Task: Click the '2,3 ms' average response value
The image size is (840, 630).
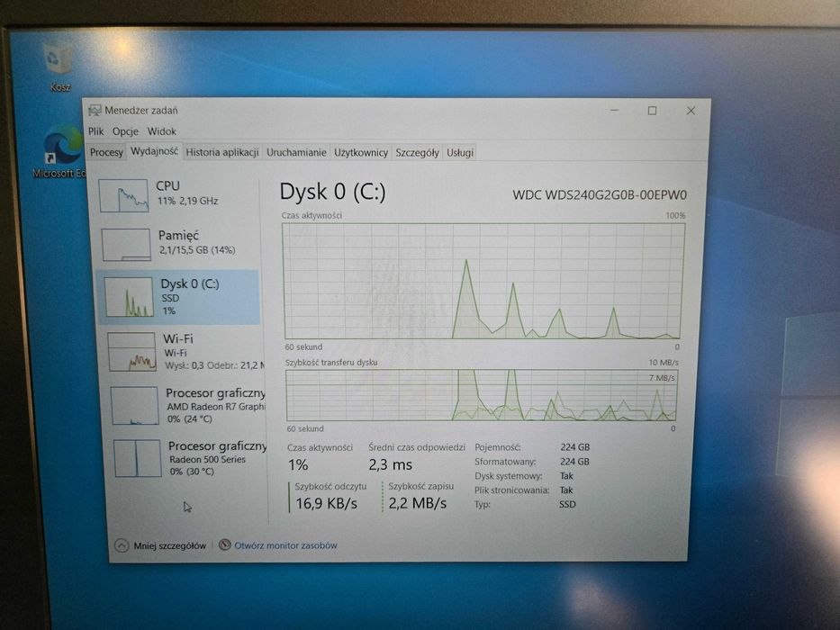Action: tap(391, 465)
